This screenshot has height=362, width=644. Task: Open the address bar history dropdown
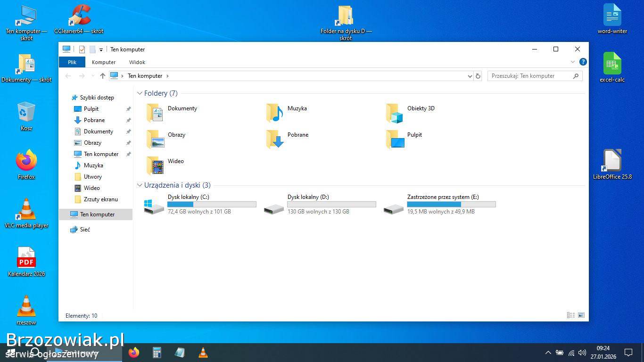click(x=470, y=76)
